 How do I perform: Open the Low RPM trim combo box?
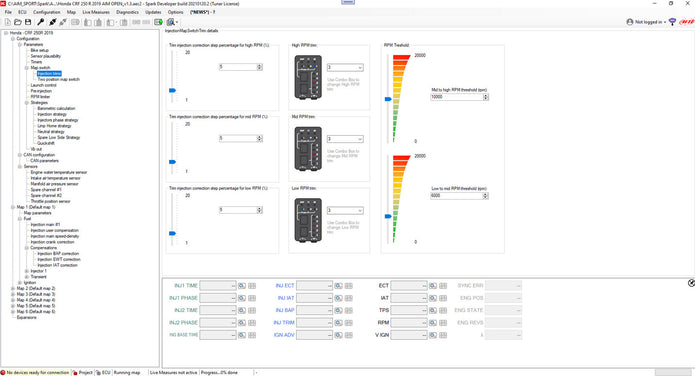(x=345, y=210)
